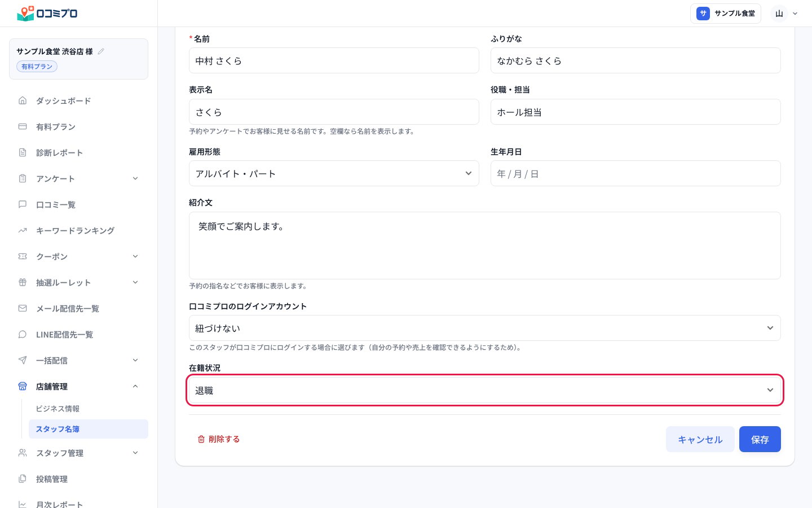Click the キーワードランキング trend icon
812x508 pixels.
[x=23, y=230]
